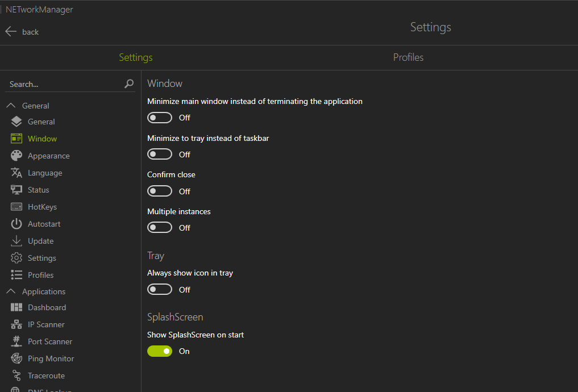Viewport: 578px width, 392px height.
Task: Click the Appearance palette icon
Action: pyautogui.click(x=16, y=156)
